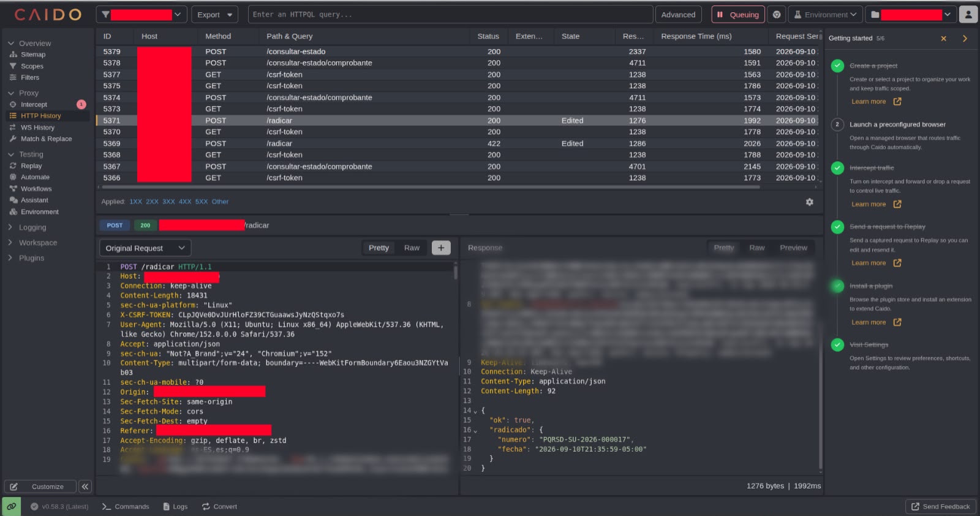Open Intercept via its sidebar icon
The width and height of the screenshot is (980, 516).
point(13,105)
